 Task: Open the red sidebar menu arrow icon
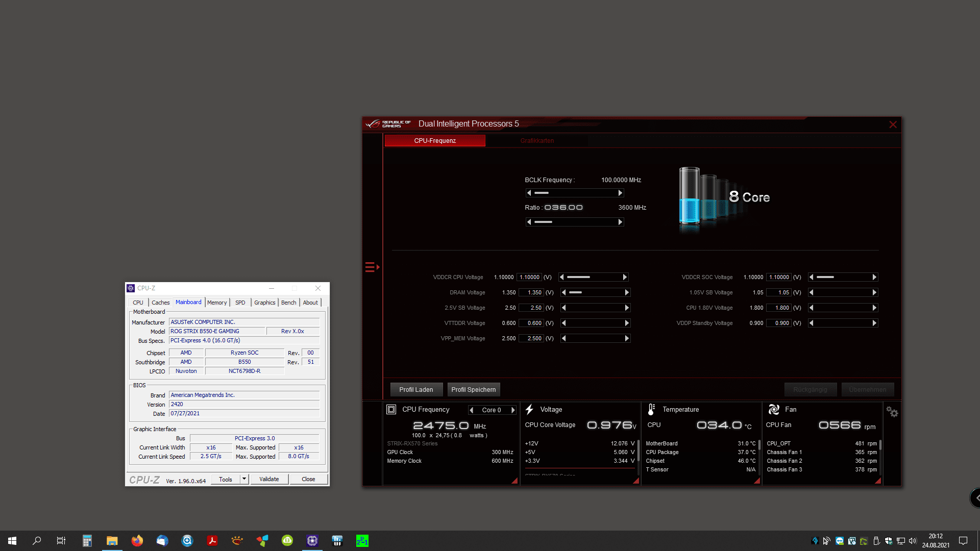click(372, 267)
